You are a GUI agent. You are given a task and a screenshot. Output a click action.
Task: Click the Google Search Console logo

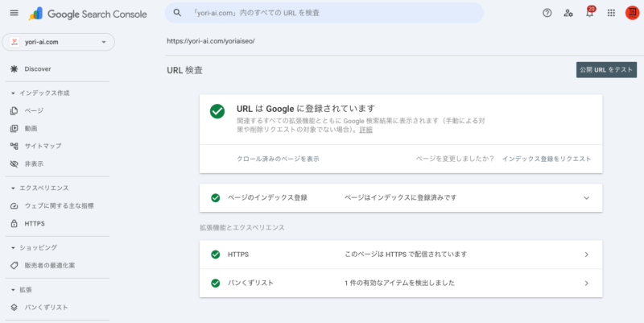coord(88,14)
